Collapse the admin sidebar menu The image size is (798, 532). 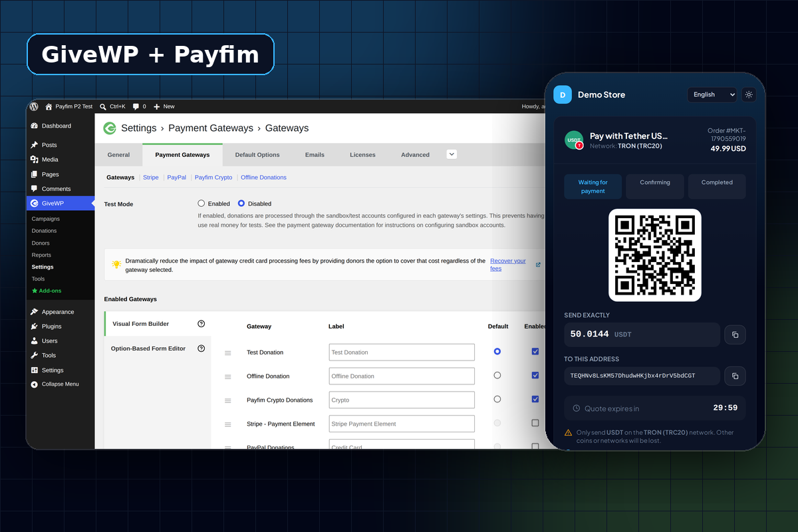coord(55,384)
